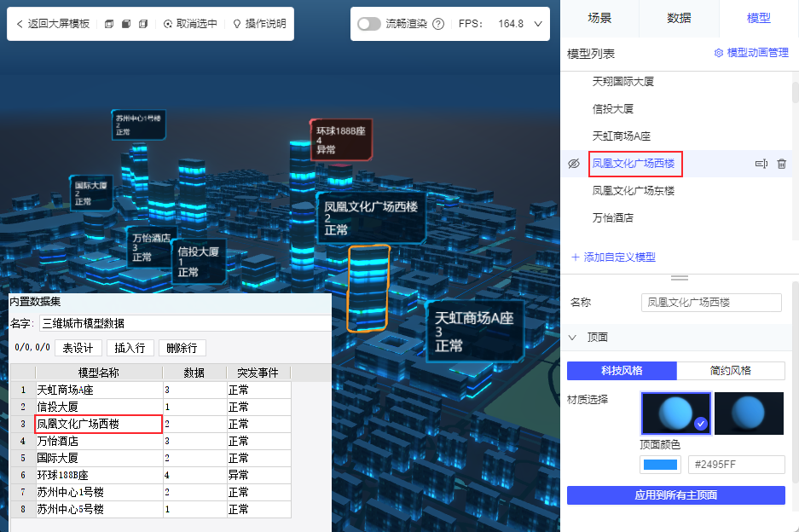799x532 pixels.
Task: Click the third cube view icon
Action: (143, 23)
